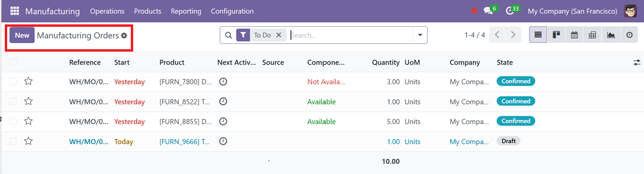Create a New manufacturing order
This screenshot has width=644, height=174.
click(x=22, y=35)
